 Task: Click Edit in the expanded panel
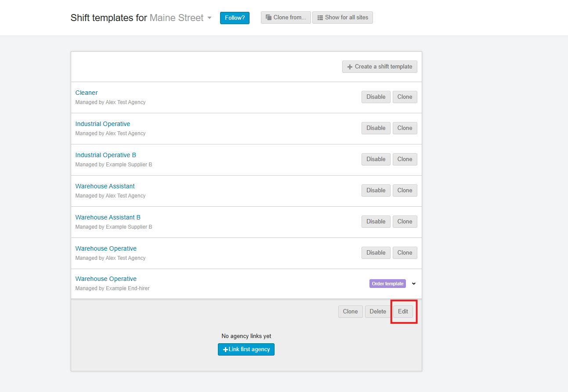pos(403,312)
